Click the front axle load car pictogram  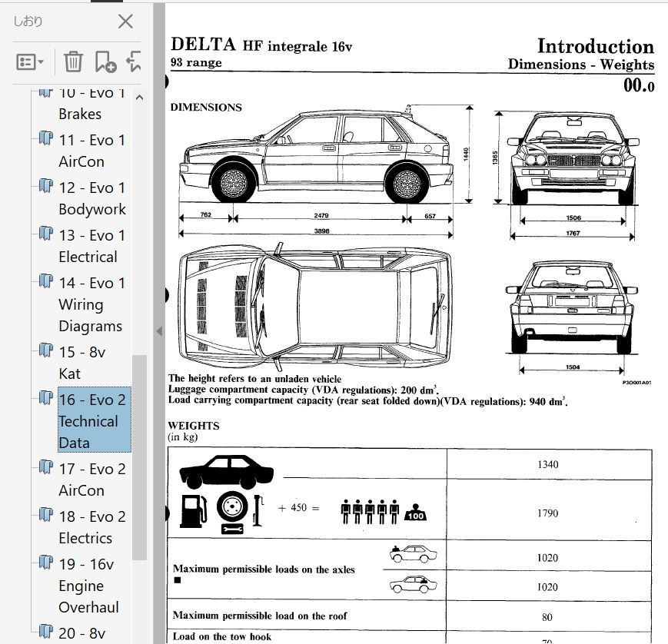413,554
